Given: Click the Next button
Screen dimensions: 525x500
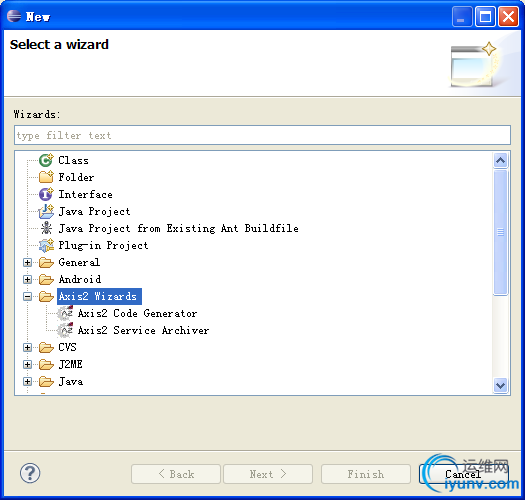Looking at the screenshot, I should pyautogui.click(x=268, y=474).
